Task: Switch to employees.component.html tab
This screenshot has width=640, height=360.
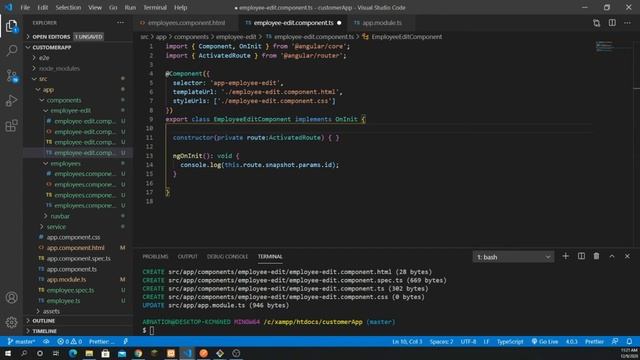Action: 186,23
